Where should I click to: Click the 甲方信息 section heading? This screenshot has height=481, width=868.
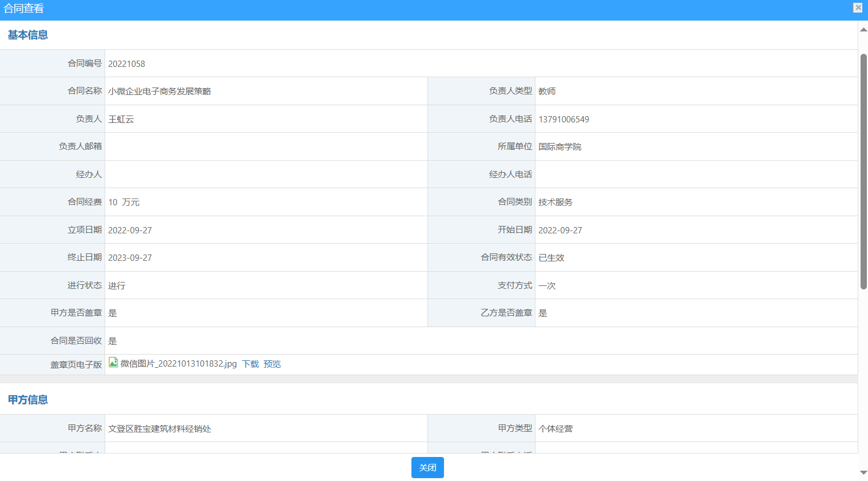[x=27, y=400]
